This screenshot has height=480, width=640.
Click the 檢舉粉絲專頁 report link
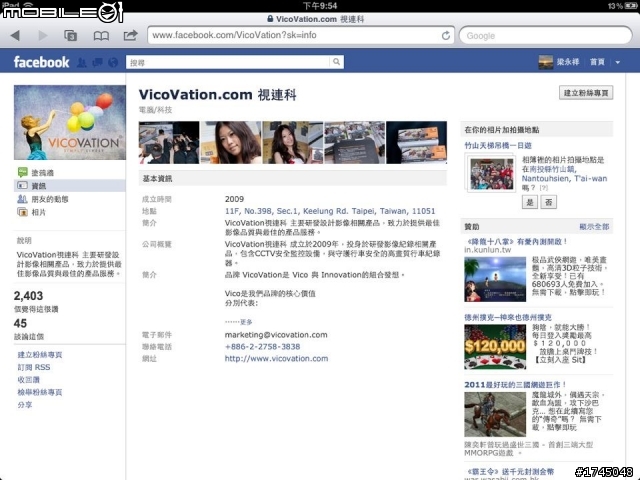pyautogui.click(x=40, y=392)
